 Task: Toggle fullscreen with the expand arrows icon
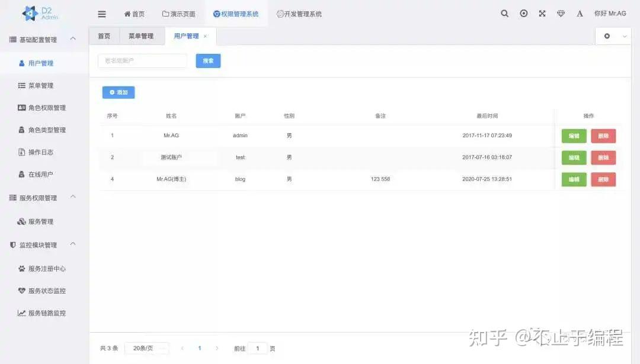(x=542, y=14)
